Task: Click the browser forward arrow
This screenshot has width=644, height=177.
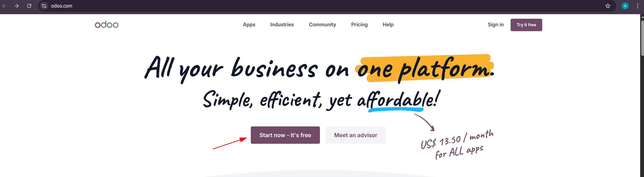Action: (17, 6)
